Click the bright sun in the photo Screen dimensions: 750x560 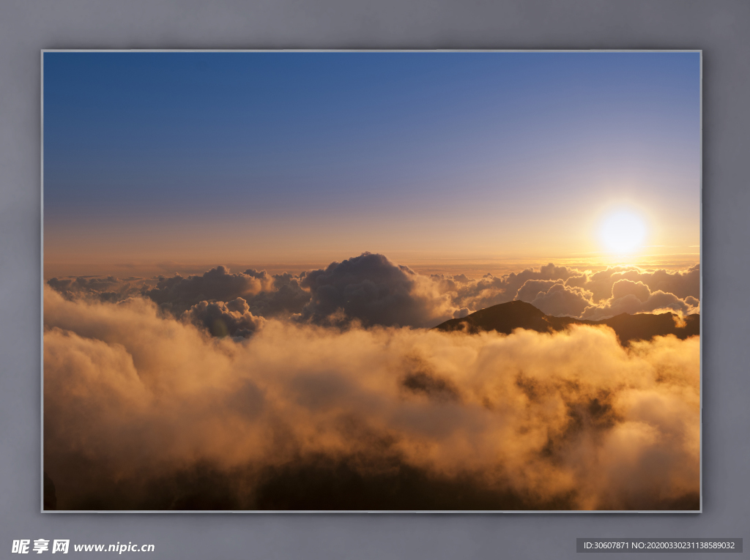[x=621, y=232]
